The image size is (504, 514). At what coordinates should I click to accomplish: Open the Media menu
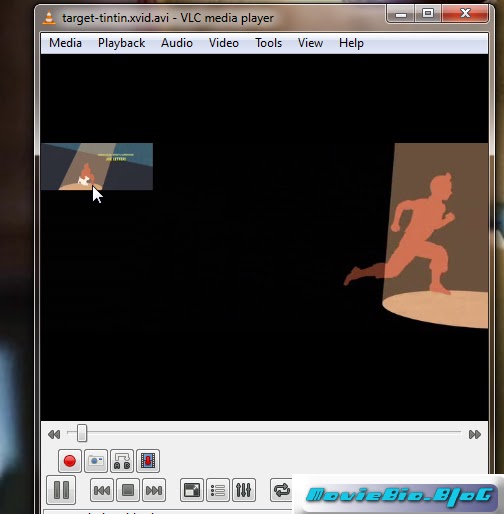tap(65, 43)
